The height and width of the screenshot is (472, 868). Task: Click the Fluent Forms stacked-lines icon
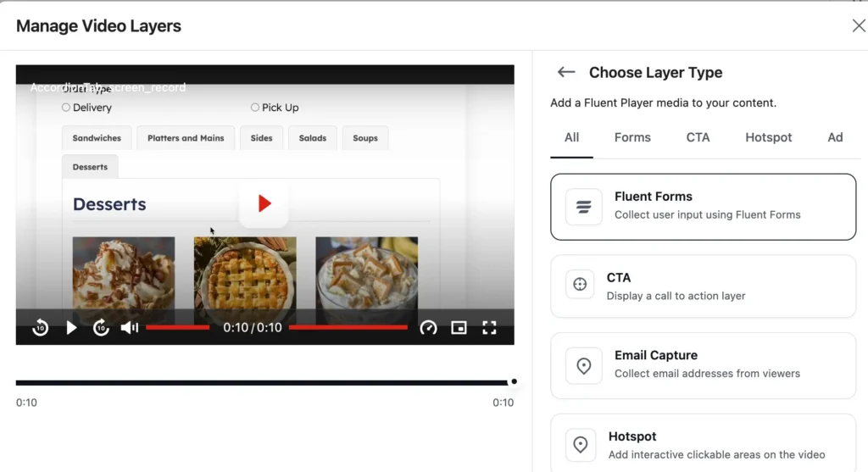583,207
